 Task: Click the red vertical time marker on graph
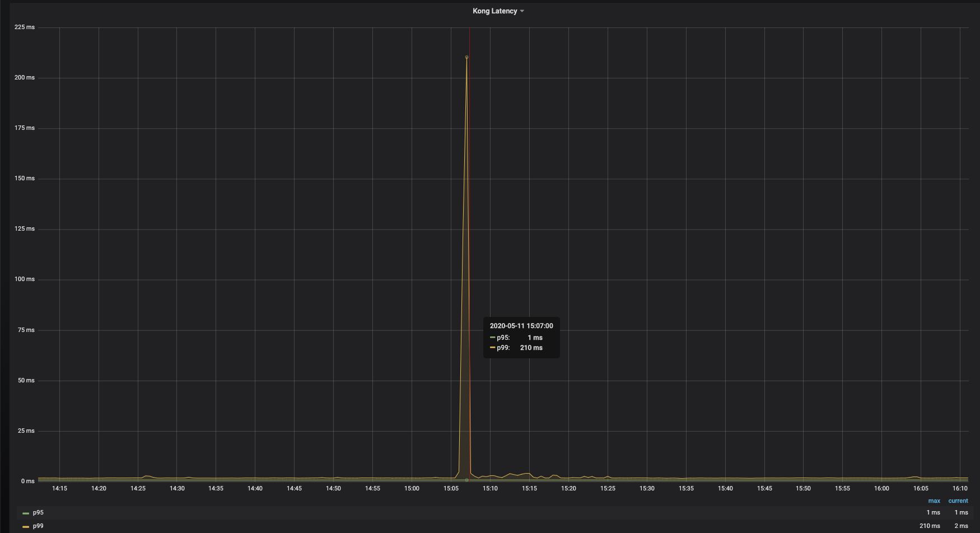click(x=470, y=252)
